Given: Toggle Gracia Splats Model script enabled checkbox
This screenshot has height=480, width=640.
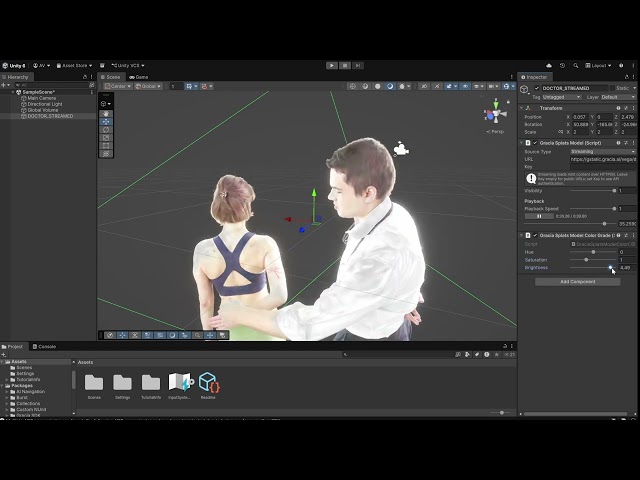Looking at the screenshot, I should tap(535, 143).
